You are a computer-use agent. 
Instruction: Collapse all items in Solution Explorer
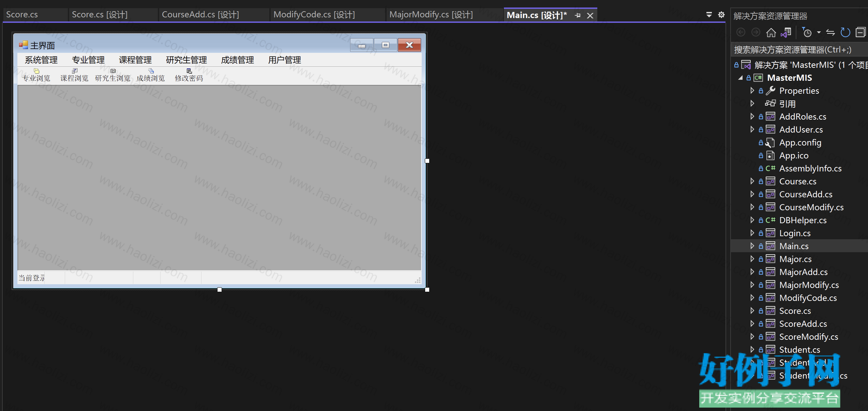[x=861, y=32]
